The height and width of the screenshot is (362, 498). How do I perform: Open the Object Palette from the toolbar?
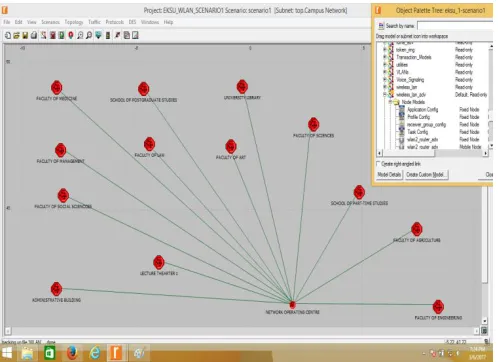pyautogui.click(x=43, y=35)
